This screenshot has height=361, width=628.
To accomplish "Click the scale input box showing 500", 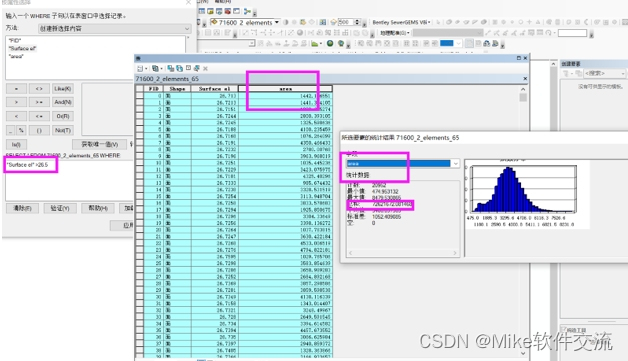I will (346, 22).
